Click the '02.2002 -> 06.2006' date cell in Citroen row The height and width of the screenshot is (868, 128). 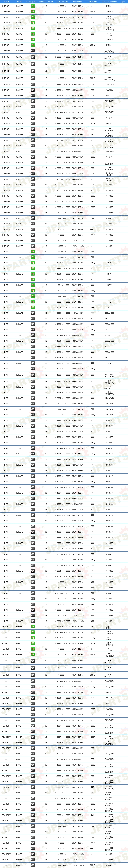[62, 57]
